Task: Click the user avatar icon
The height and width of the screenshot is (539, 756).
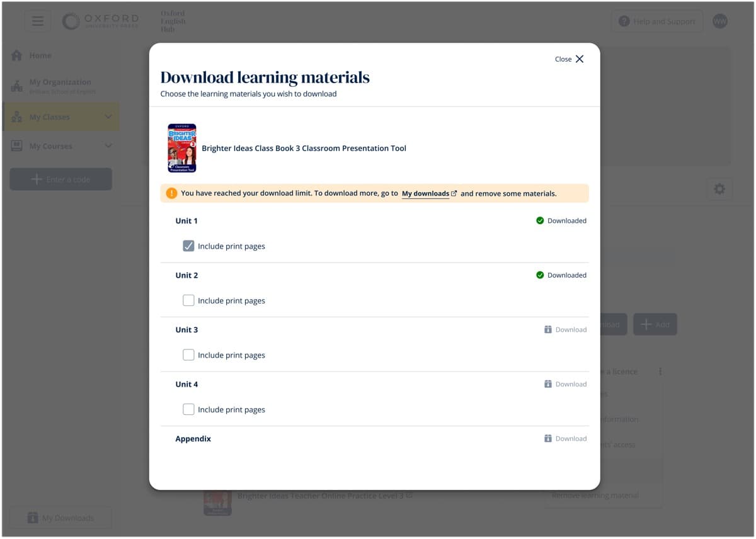Action: pos(719,21)
